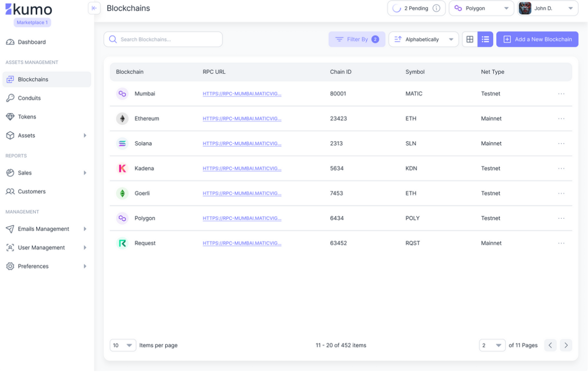
Task: Switch to list view layout
Action: 485,39
